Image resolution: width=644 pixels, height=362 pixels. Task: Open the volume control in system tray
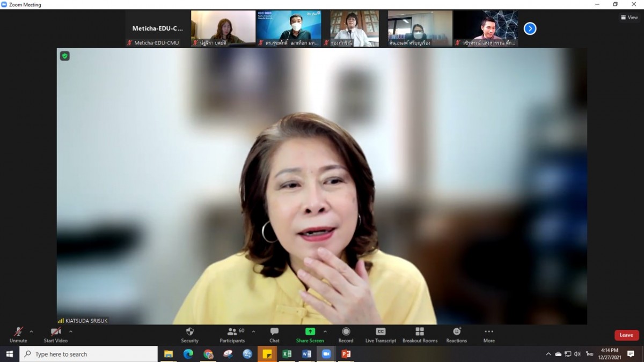pos(577,354)
